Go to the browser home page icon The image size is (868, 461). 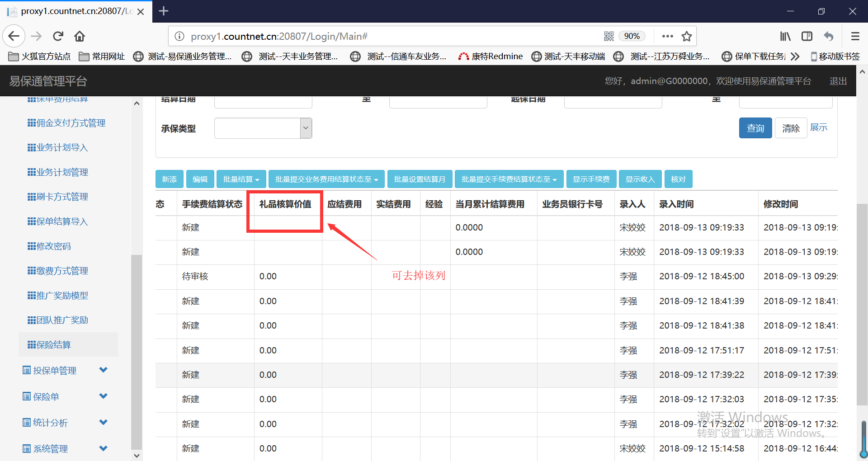(x=80, y=36)
